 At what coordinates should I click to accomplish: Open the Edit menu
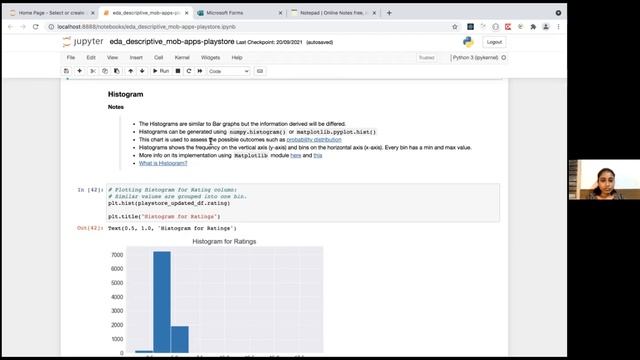[x=91, y=58]
